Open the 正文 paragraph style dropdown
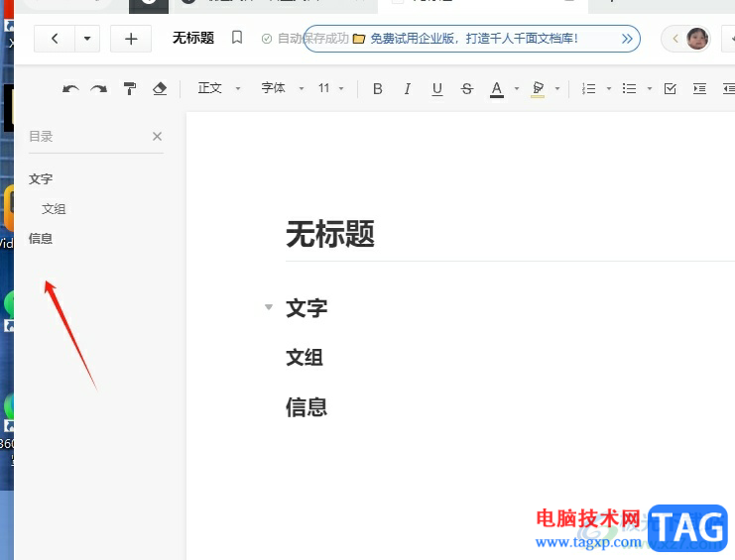 [x=219, y=88]
